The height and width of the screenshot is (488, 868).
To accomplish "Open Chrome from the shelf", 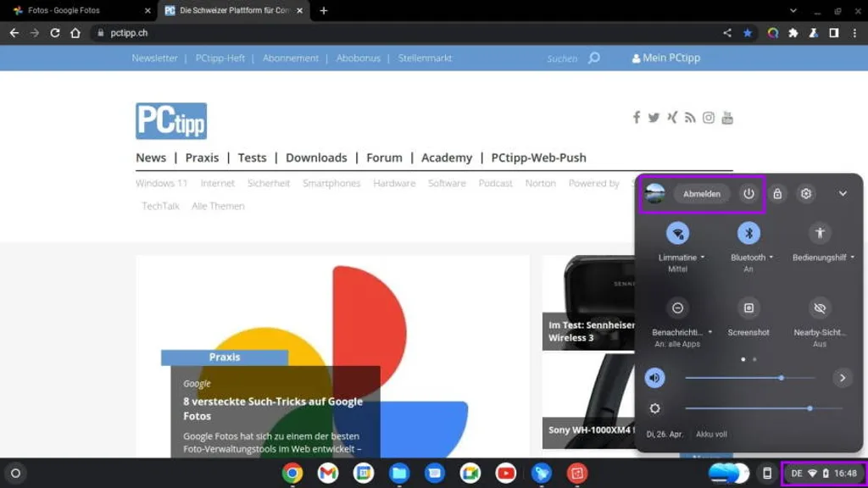I will [292, 473].
